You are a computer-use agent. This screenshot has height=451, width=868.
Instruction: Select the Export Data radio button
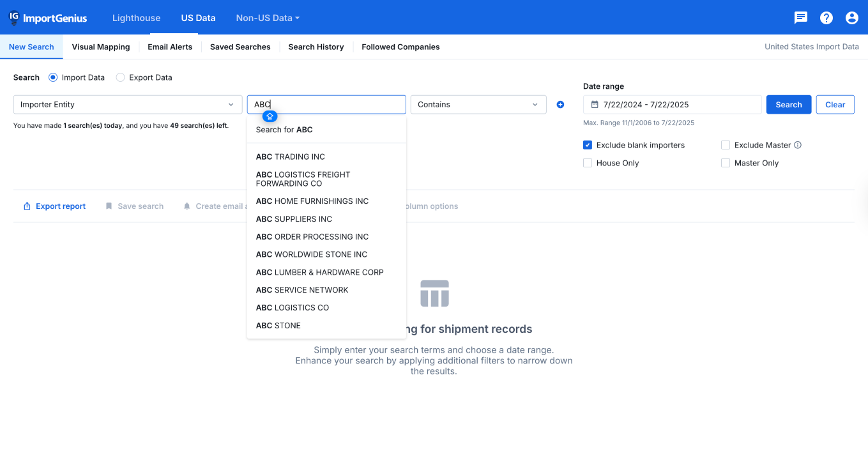[x=120, y=77]
